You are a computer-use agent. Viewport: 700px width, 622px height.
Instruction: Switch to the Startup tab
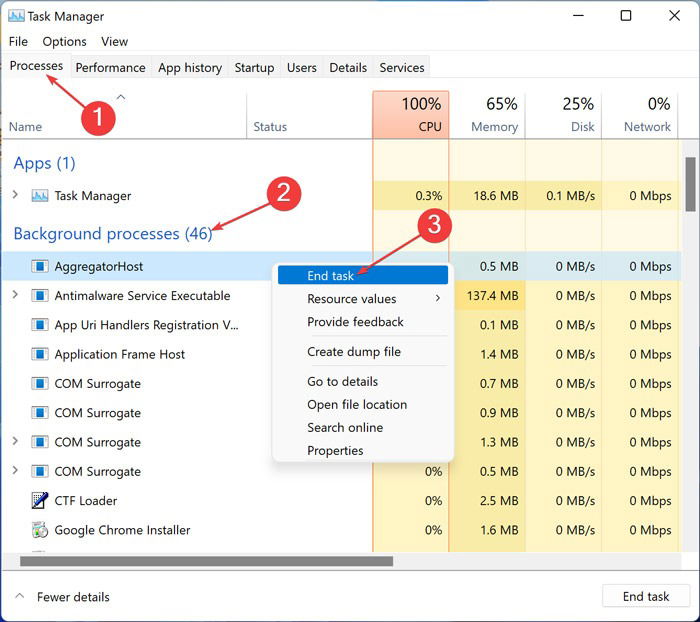click(x=254, y=68)
